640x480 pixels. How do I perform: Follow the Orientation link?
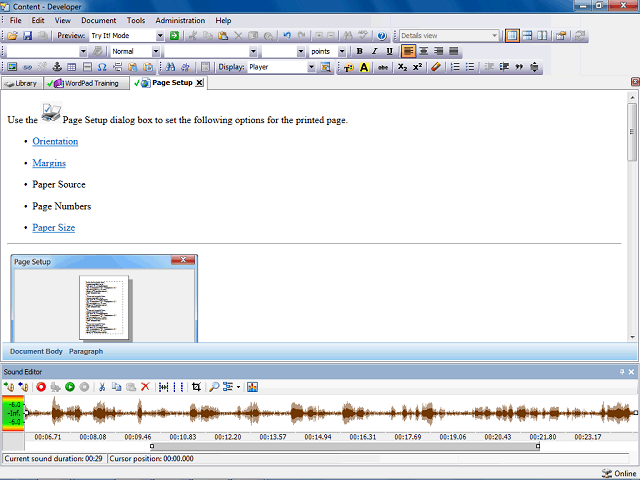click(55, 141)
